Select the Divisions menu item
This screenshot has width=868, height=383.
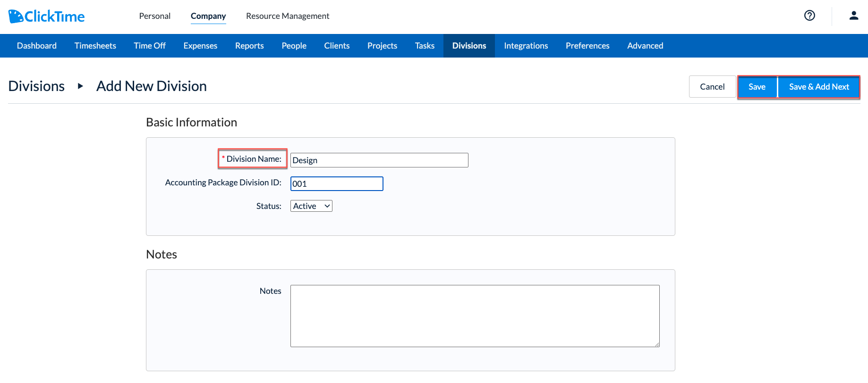[x=469, y=46]
